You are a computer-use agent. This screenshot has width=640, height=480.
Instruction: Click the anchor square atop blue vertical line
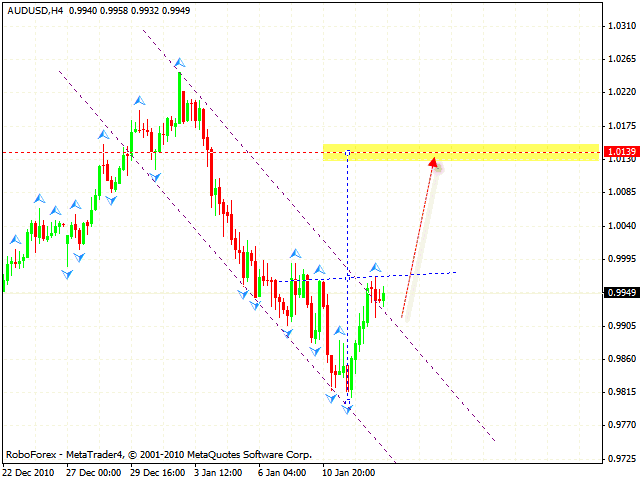coord(348,153)
